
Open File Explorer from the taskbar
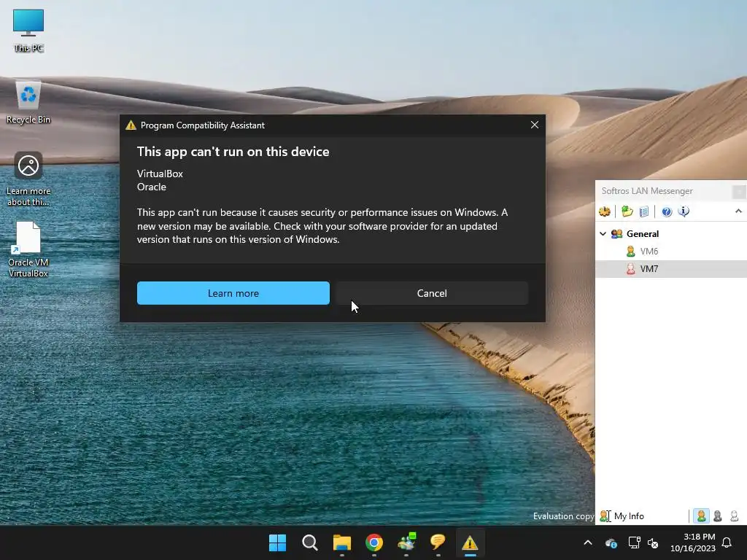coord(341,542)
